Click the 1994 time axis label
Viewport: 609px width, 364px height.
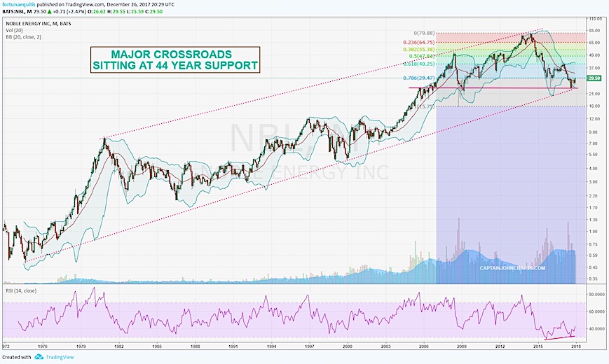271,345
